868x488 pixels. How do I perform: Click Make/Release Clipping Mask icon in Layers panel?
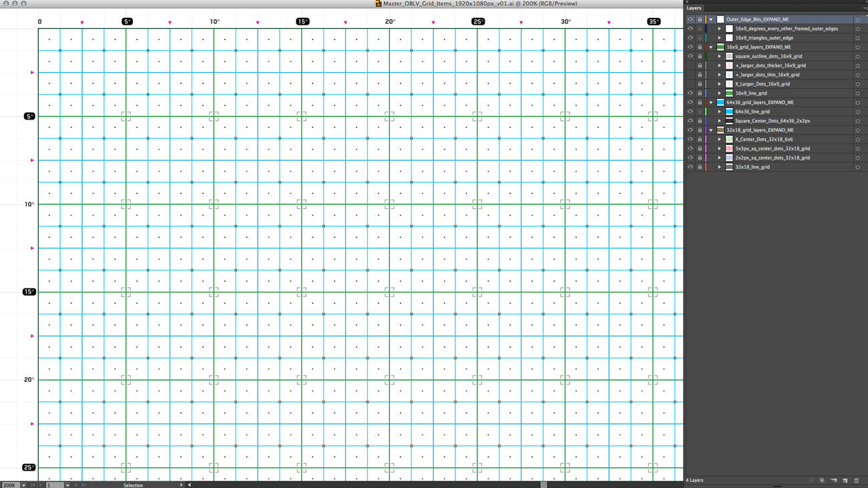823,481
